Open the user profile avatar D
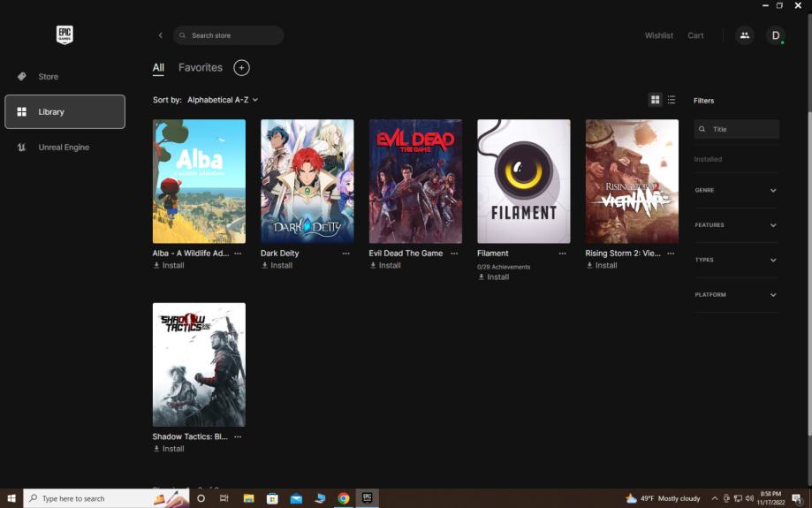 [775, 35]
